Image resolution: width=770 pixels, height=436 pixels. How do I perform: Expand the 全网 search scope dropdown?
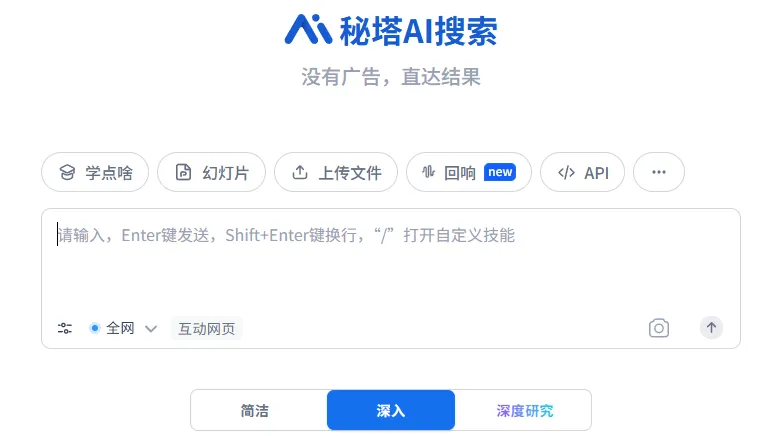click(123, 328)
